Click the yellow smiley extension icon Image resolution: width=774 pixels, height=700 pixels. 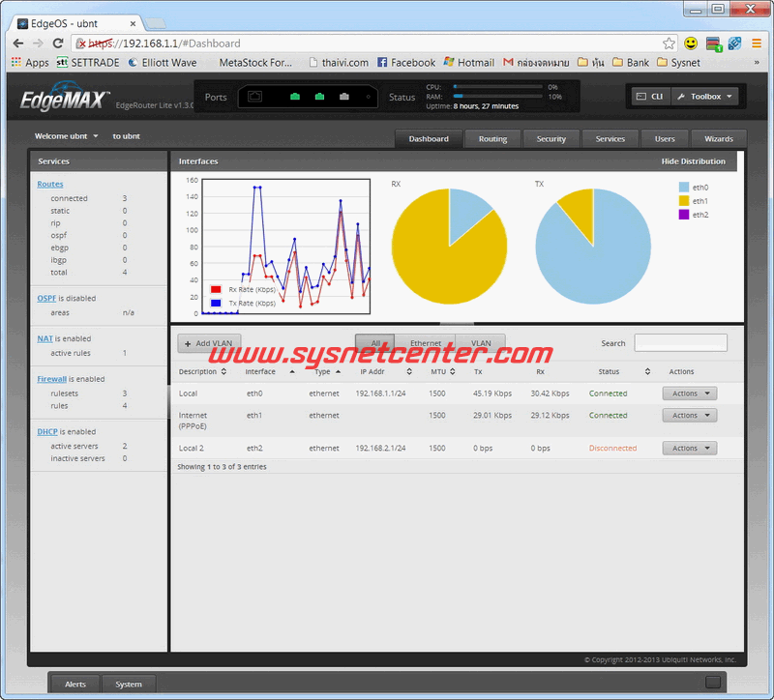[x=691, y=44]
